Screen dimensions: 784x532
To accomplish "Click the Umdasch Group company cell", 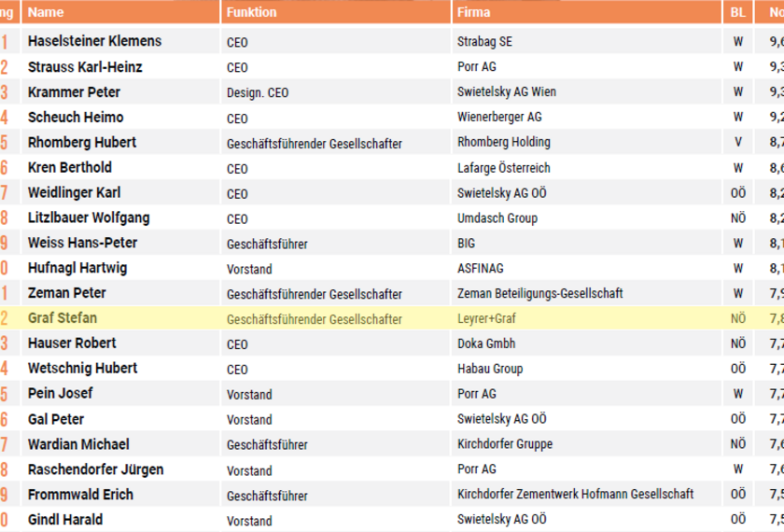I will [586, 218].
